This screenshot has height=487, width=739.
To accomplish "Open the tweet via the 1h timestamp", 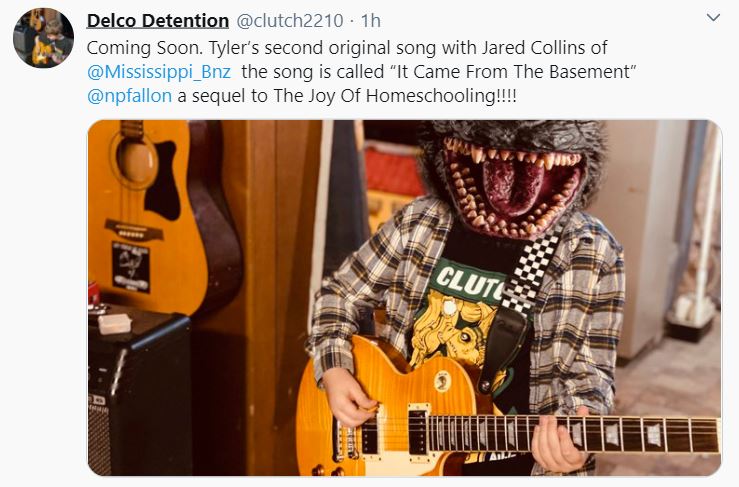I will (370, 21).
